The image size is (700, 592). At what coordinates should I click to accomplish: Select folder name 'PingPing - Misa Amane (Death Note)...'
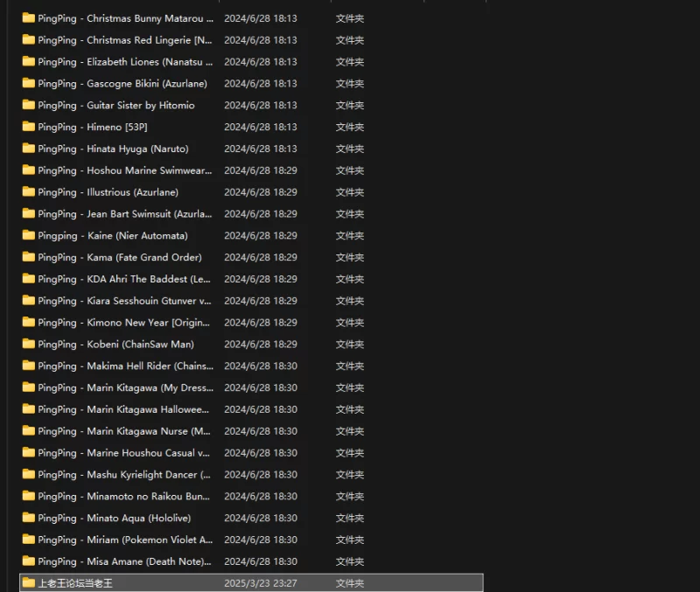pos(124,561)
